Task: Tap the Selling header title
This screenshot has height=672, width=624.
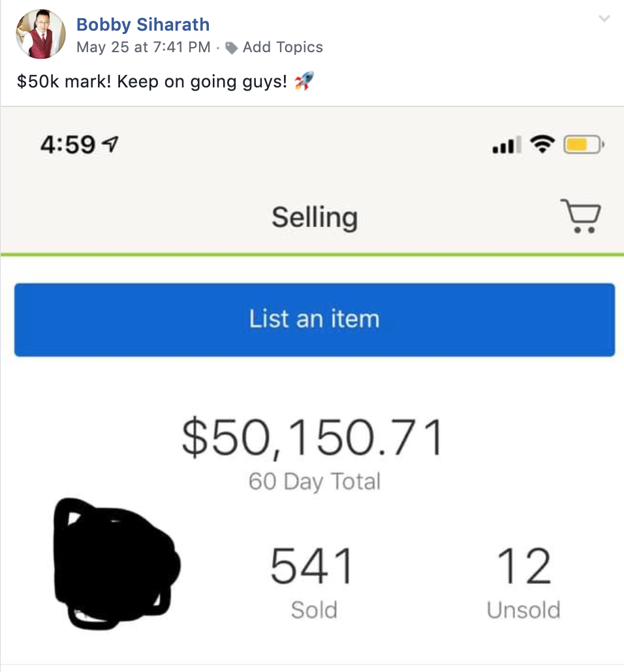Action: [315, 217]
